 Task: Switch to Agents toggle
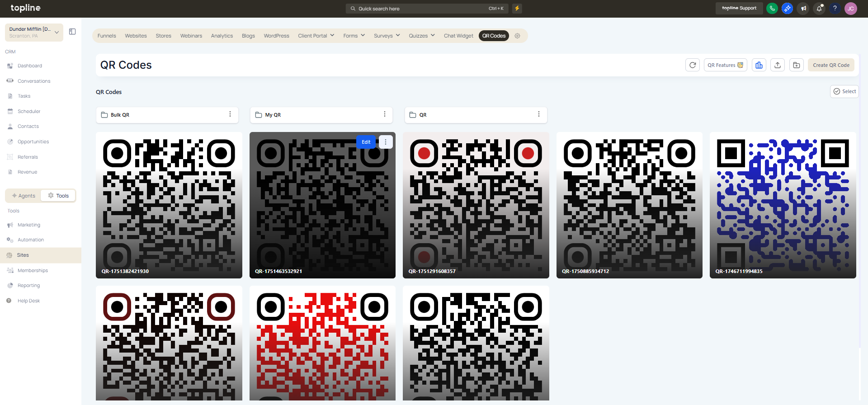pos(24,196)
